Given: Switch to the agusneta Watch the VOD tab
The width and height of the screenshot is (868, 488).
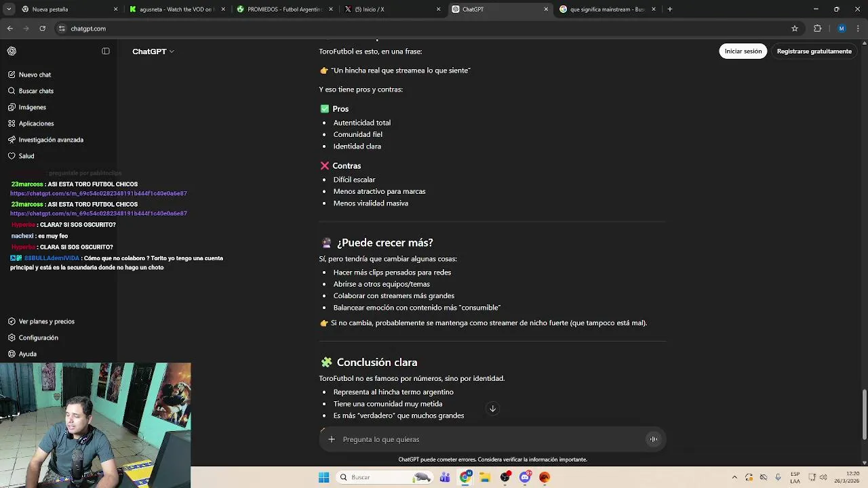Looking at the screenshot, I should coord(176,9).
